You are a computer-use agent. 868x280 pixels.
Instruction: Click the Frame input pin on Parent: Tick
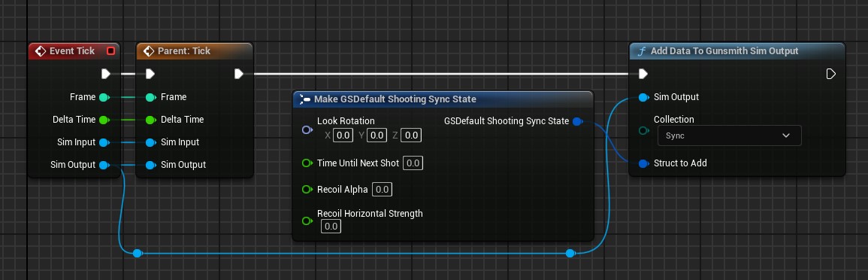click(x=150, y=97)
